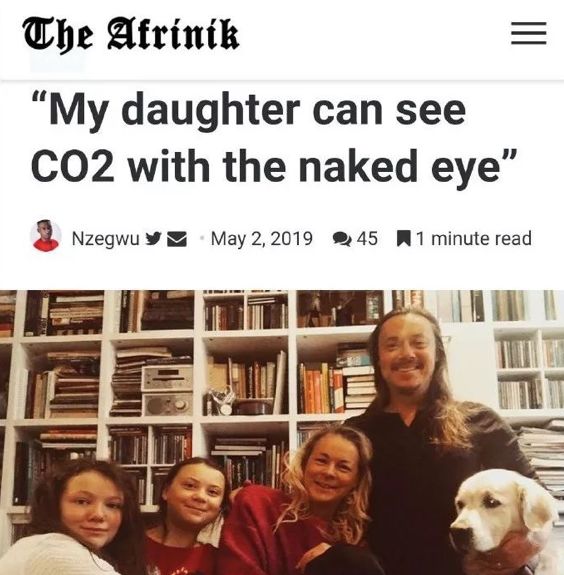Go home via The Afrinik logo
This screenshot has height=575, width=564.
[x=131, y=34]
